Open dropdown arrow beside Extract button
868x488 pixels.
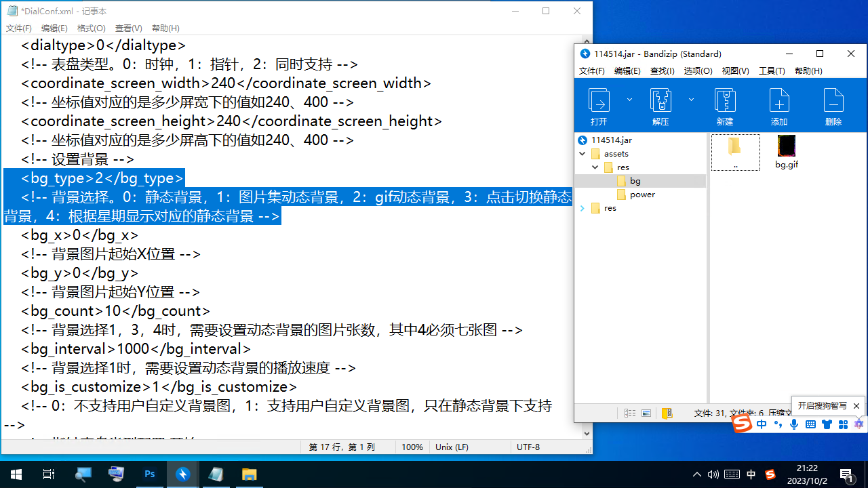(x=691, y=100)
